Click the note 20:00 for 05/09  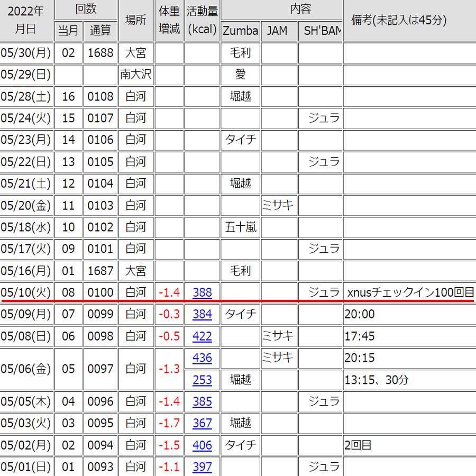pyautogui.click(x=360, y=314)
